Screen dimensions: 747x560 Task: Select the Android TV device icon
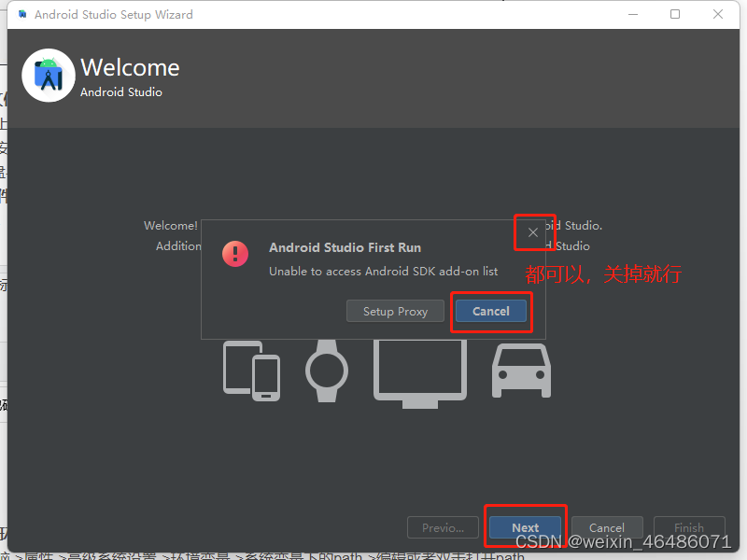point(419,371)
